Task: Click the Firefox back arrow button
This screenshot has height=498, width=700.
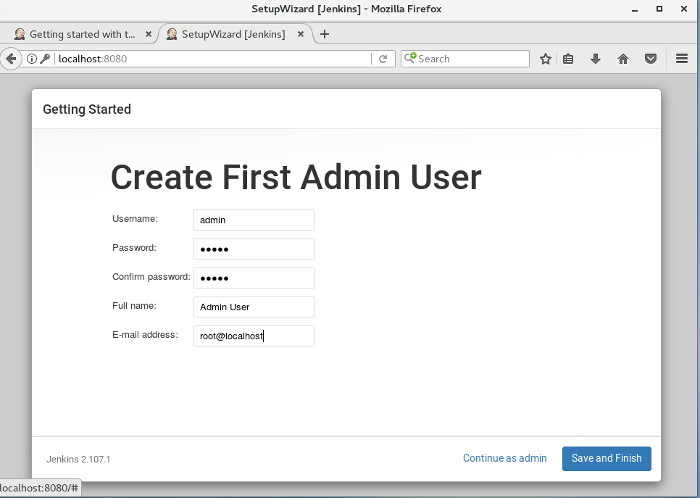Action: click(x=11, y=59)
